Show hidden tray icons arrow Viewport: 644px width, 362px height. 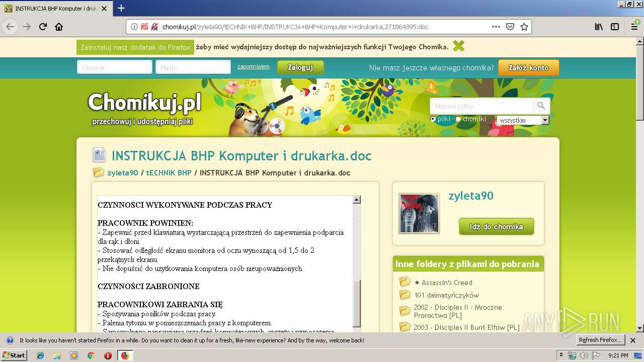(x=561, y=355)
